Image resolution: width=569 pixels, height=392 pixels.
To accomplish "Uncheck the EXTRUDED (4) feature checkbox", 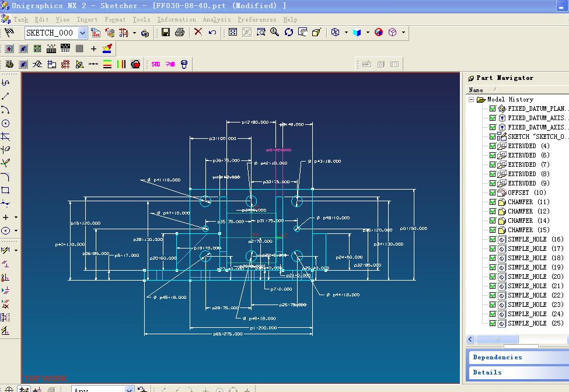I will pos(493,146).
